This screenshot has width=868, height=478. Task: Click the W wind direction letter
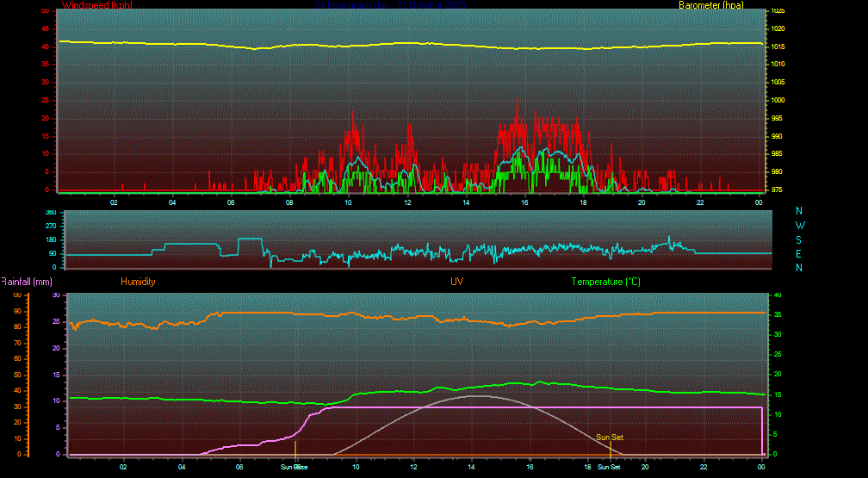tap(799, 225)
